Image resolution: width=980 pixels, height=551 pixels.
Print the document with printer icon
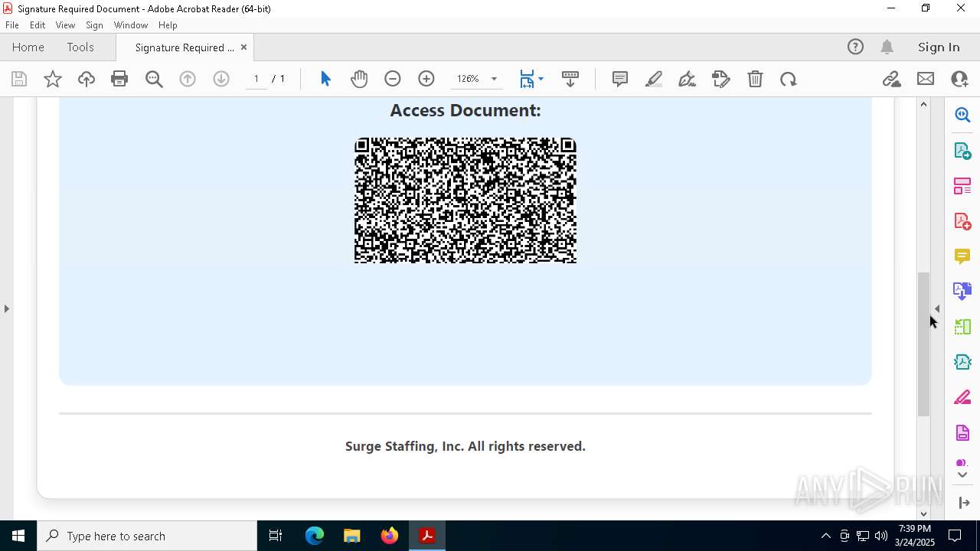click(119, 79)
